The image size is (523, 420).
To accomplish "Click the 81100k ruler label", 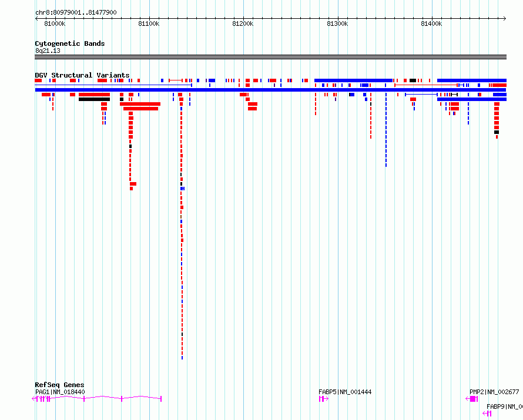I will pyautogui.click(x=149, y=23).
